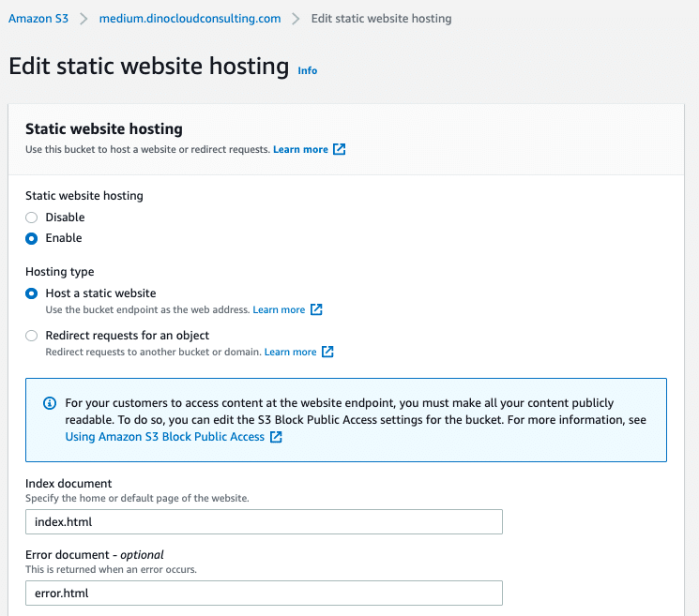The height and width of the screenshot is (616, 699).
Task: Open medium.dinocloudconsulting.com bucket breadcrumb
Action: [190, 19]
